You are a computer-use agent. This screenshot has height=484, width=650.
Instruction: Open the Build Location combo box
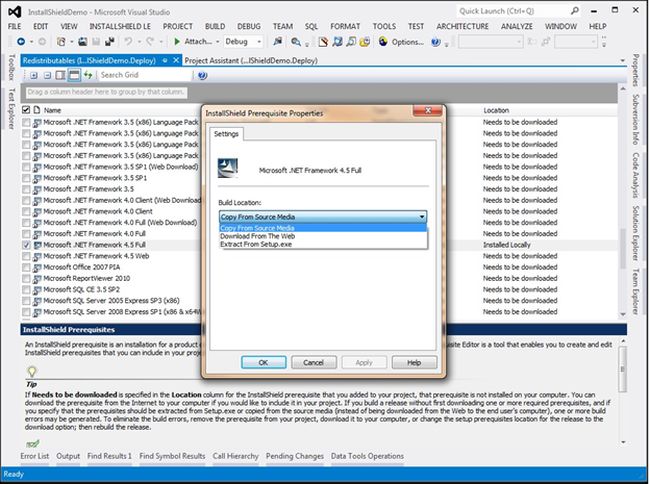pos(323,217)
